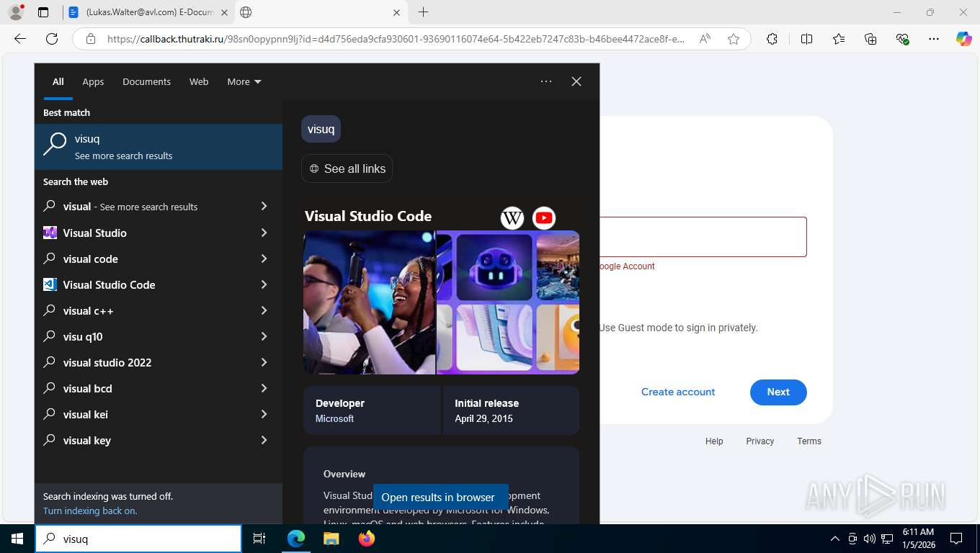Select the Visual Studio Code app icon suggestion

click(x=50, y=284)
